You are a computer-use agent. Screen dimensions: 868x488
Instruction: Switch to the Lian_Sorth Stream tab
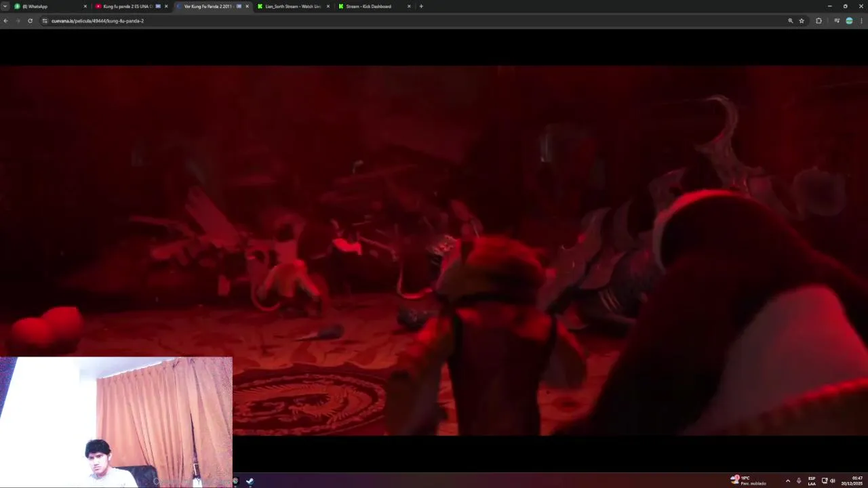pyautogui.click(x=294, y=6)
